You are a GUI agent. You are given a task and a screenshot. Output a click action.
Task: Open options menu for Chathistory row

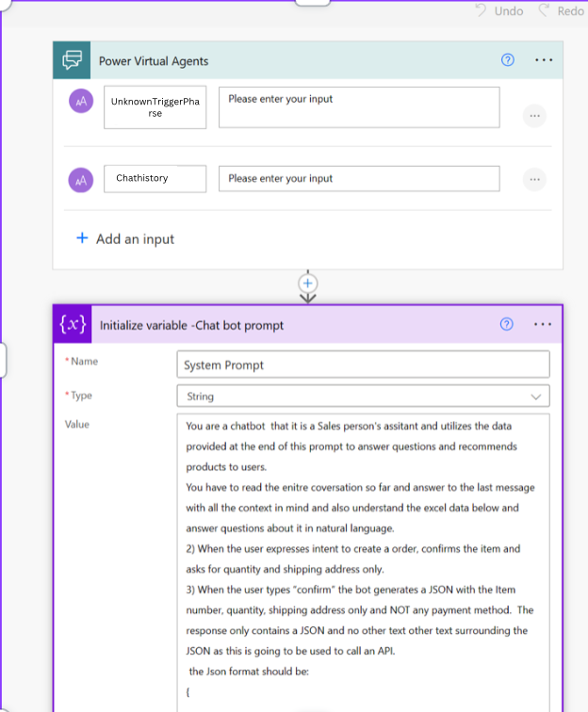534,179
